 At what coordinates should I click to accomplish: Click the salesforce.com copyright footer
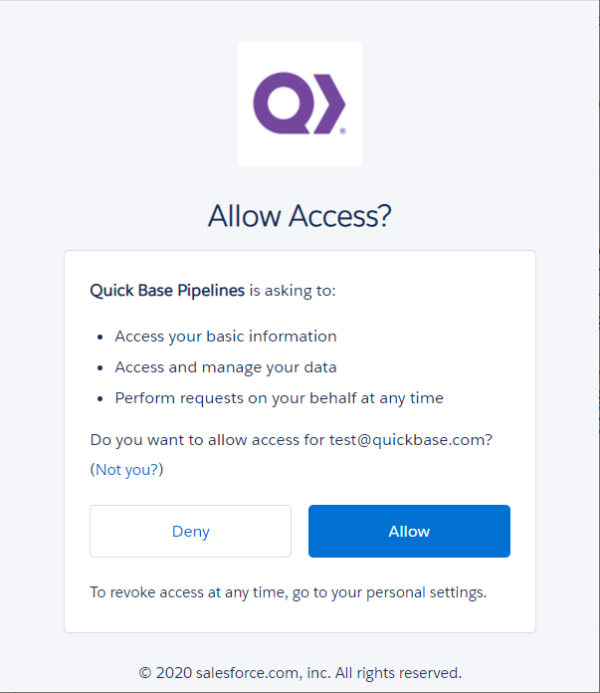pos(300,673)
